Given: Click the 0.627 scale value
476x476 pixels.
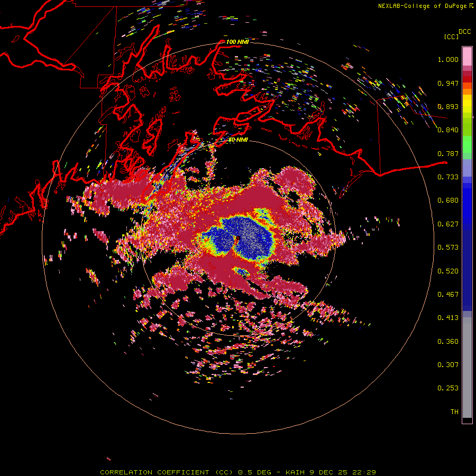Looking at the screenshot, I should (x=448, y=224).
